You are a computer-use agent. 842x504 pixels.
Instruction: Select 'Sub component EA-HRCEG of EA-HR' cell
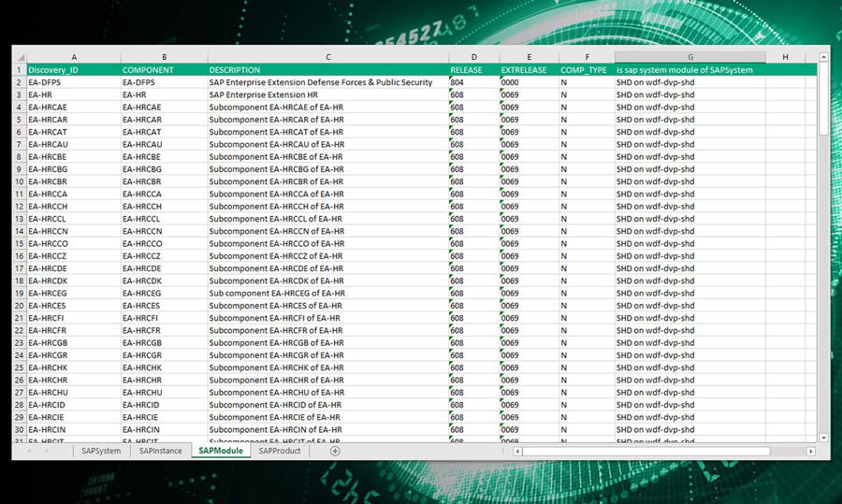coord(328,293)
